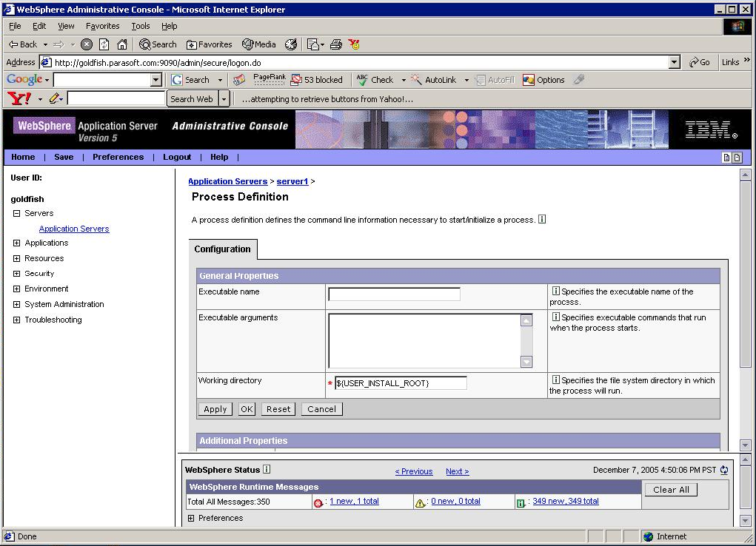Click the Yahoo messenger smiley icon
Screen dimensions: 756x546
pyautogui.click(x=355, y=44)
